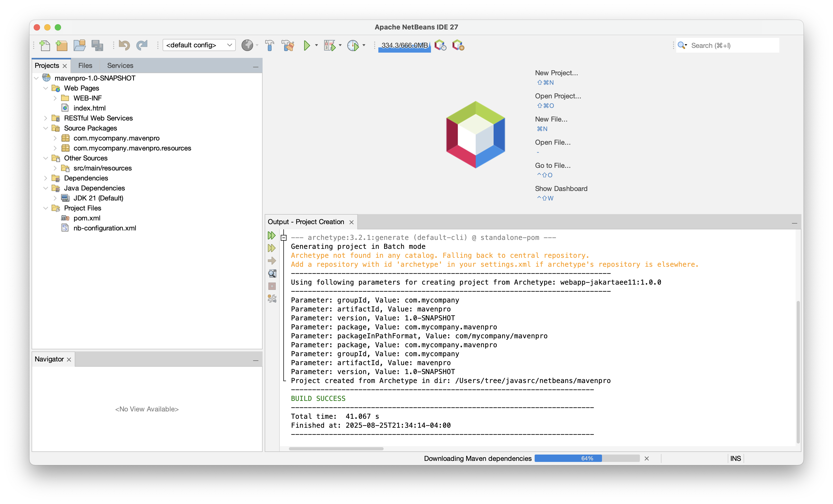The height and width of the screenshot is (504, 833).
Task: Click the Show Dashboard link
Action: click(561, 188)
